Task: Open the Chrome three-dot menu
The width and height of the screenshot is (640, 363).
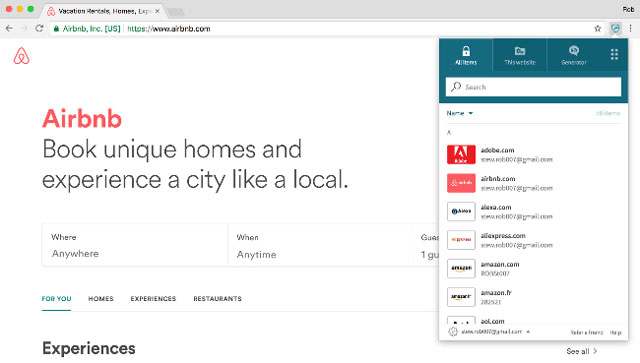Action: tap(631, 29)
